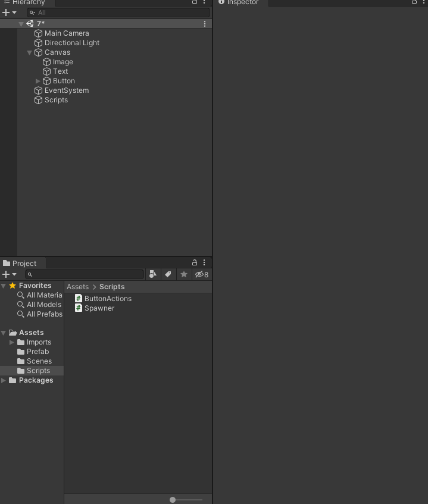Click the ButtonActions script icon
The height and width of the screenshot is (504, 428).
[x=78, y=298]
